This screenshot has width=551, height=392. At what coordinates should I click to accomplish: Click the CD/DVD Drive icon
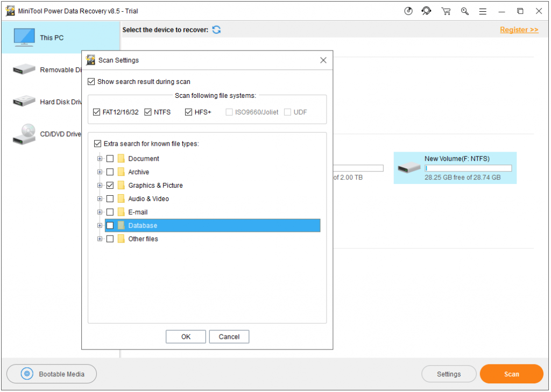click(24, 134)
